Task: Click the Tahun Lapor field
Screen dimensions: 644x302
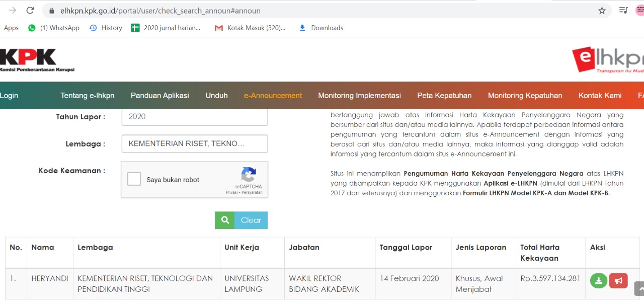Action: 194,117
